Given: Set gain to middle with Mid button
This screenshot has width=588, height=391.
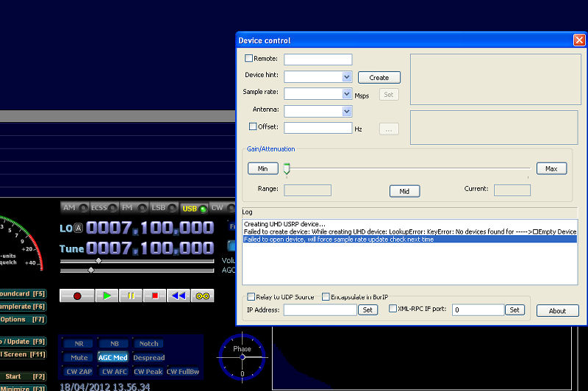Looking at the screenshot, I should (x=404, y=191).
